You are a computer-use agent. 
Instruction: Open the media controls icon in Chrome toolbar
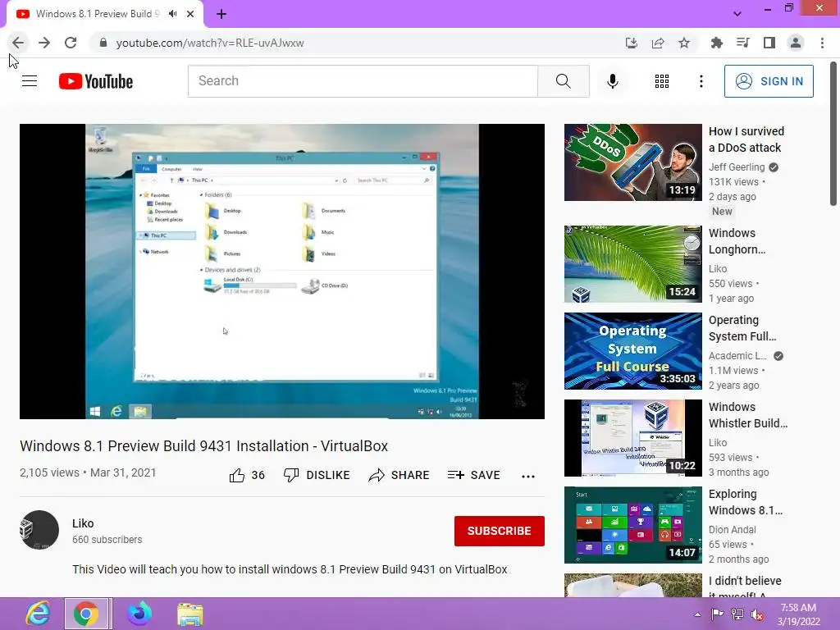click(x=742, y=43)
